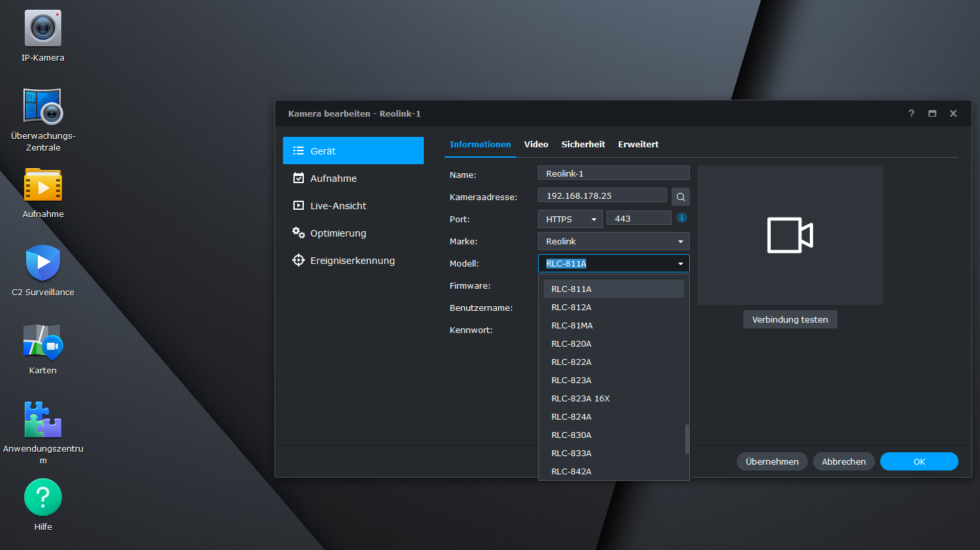Click the Verbindung testen button
This screenshot has width=980, height=550.
(x=790, y=319)
